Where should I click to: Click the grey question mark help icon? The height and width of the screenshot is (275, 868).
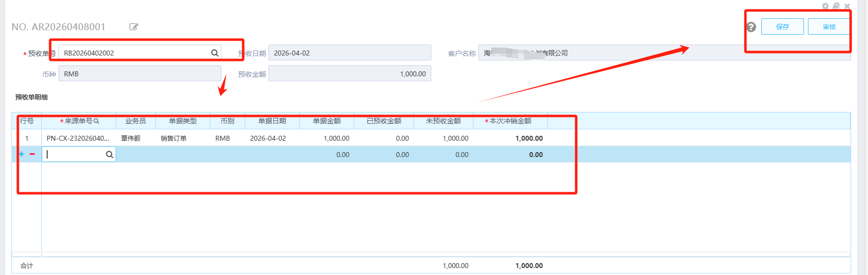(x=751, y=27)
